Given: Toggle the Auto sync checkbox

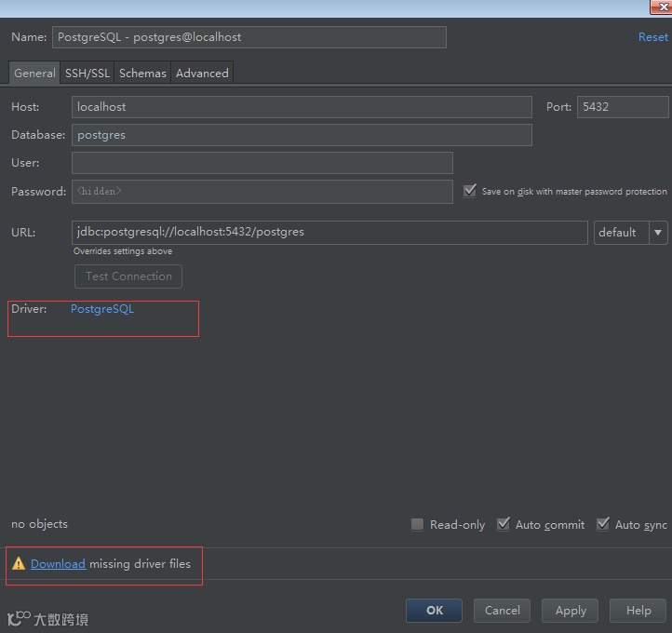Looking at the screenshot, I should [603, 524].
